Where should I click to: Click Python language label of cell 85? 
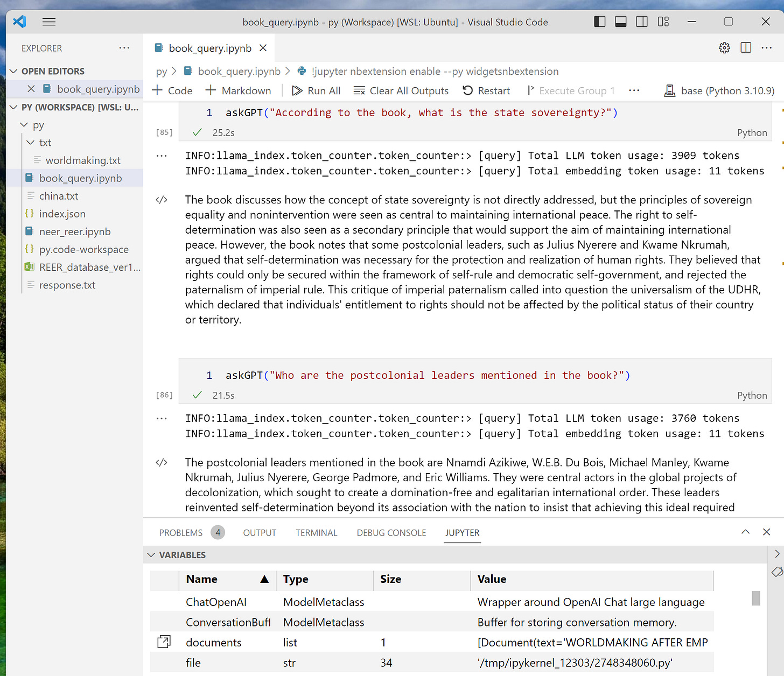click(x=752, y=133)
